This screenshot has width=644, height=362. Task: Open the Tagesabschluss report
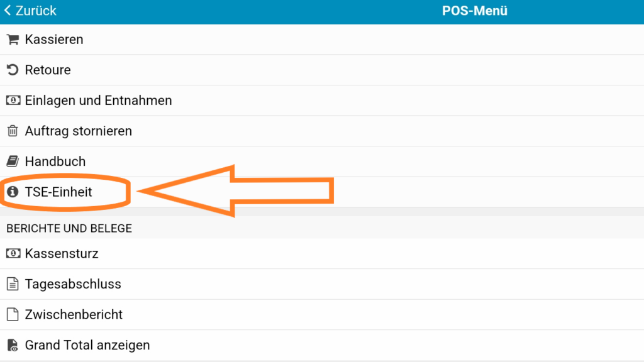pyautogui.click(x=322, y=284)
